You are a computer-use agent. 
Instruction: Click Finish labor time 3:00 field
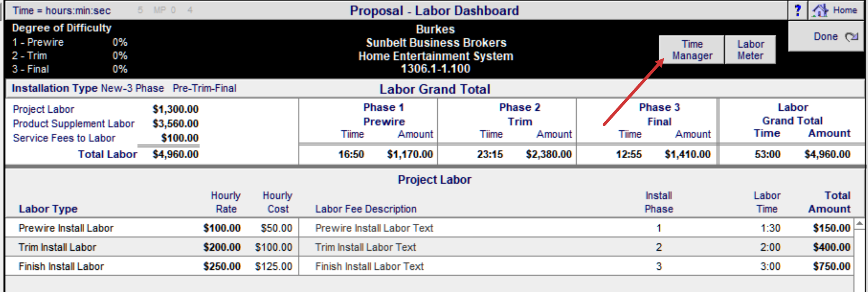pyautogui.click(x=770, y=266)
